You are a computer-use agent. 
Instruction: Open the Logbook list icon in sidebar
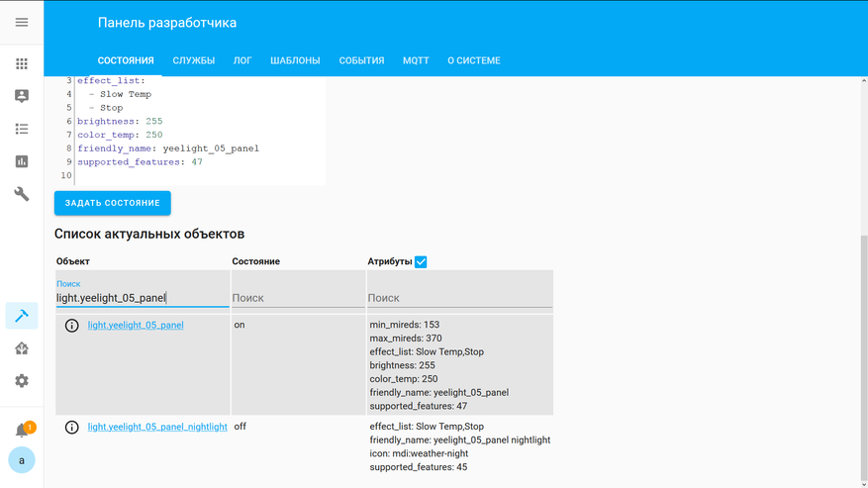22,129
